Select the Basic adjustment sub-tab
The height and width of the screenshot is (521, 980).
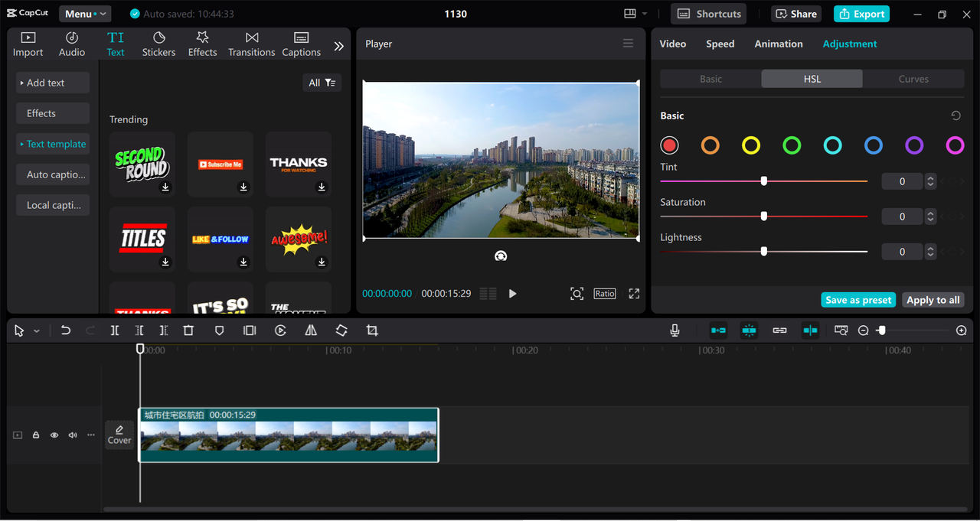coord(710,79)
